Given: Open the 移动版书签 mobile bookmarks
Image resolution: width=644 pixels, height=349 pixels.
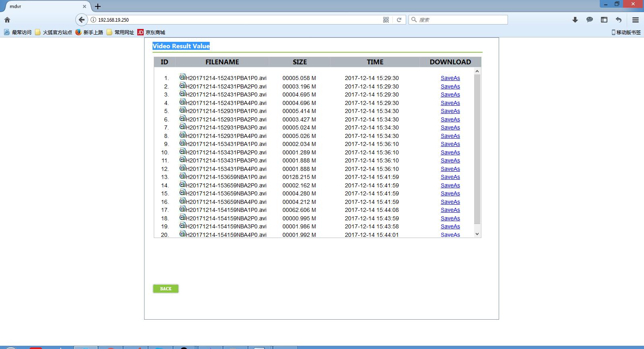Looking at the screenshot, I should tap(626, 32).
